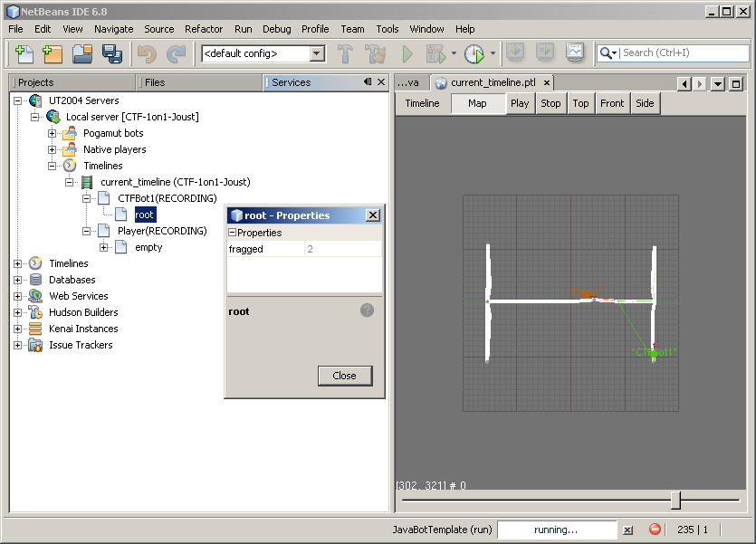Collapse the UT2004 Servers node
Screen dimensions: 756x544
18,100
